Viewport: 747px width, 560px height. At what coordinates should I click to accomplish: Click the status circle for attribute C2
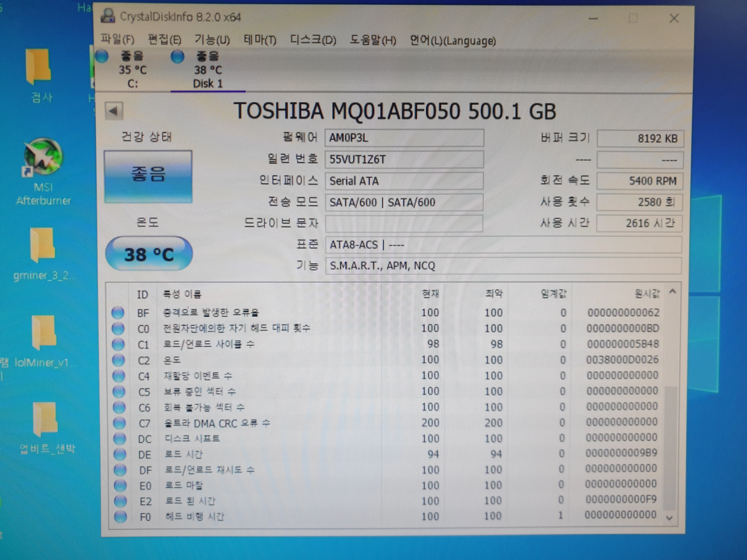[x=119, y=360]
